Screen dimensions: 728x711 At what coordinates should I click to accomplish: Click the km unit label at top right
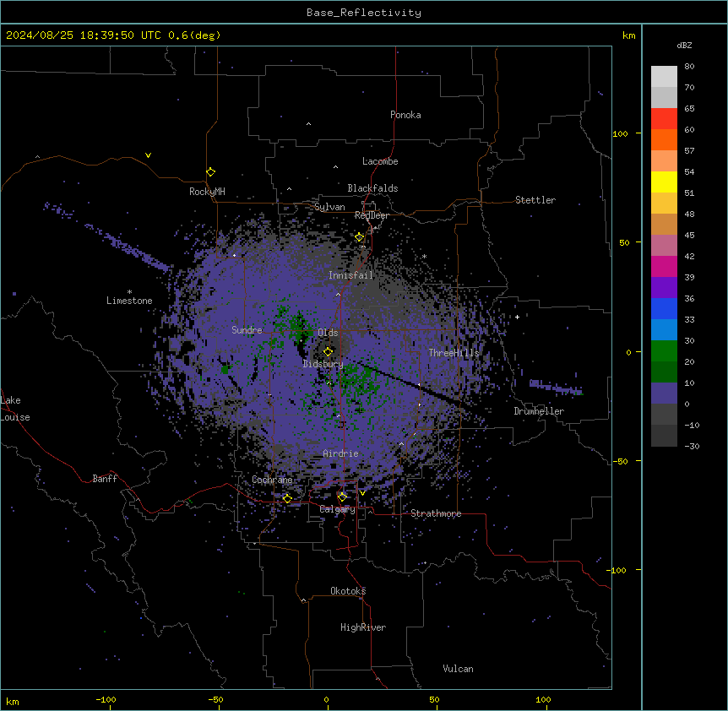[x=629, y=35]
